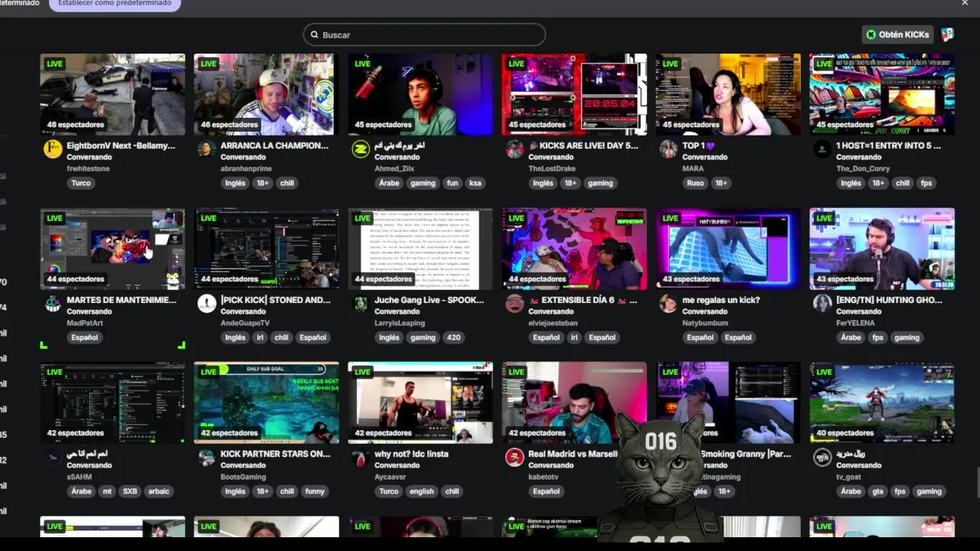Select gta tag under tv_goat
This screenshot has height=551, width=980.
[877, 491]
